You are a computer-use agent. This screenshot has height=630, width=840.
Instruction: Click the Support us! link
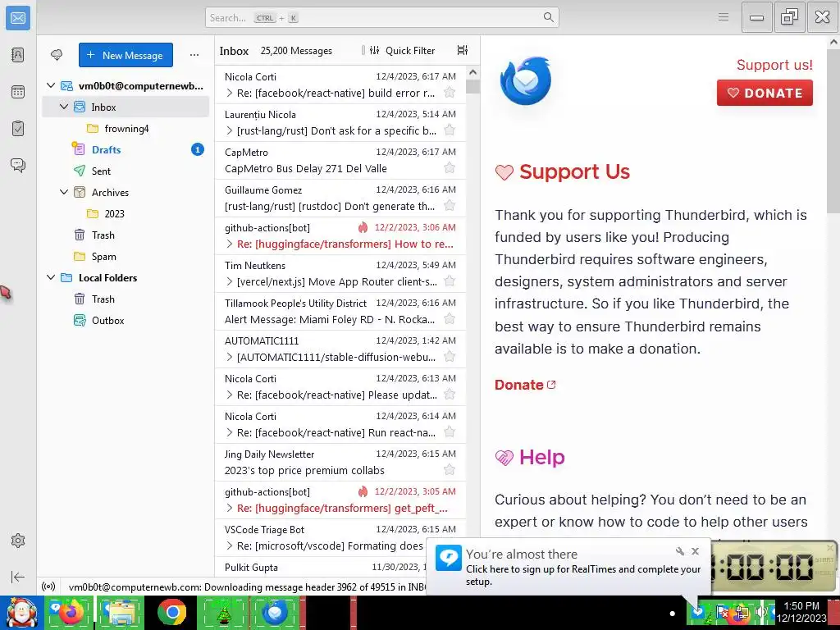[x=774, y=65]
